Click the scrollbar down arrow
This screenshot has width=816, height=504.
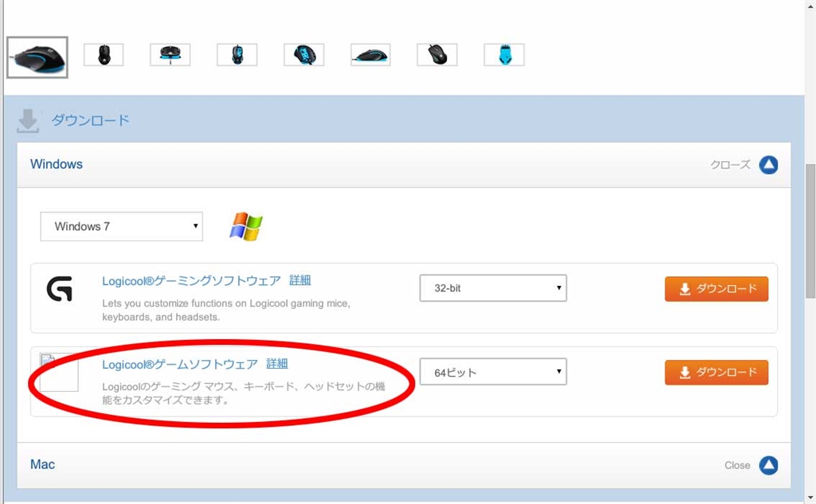coord(810,498)
